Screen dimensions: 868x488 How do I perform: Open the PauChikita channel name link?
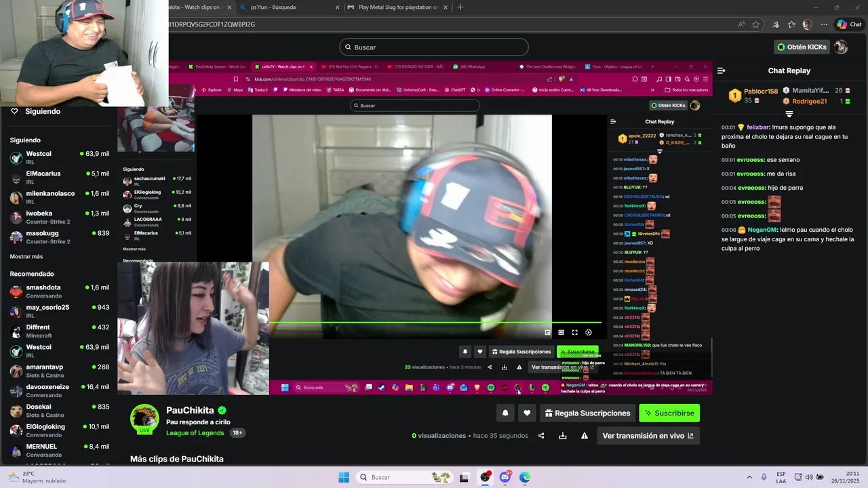point(190,410)
